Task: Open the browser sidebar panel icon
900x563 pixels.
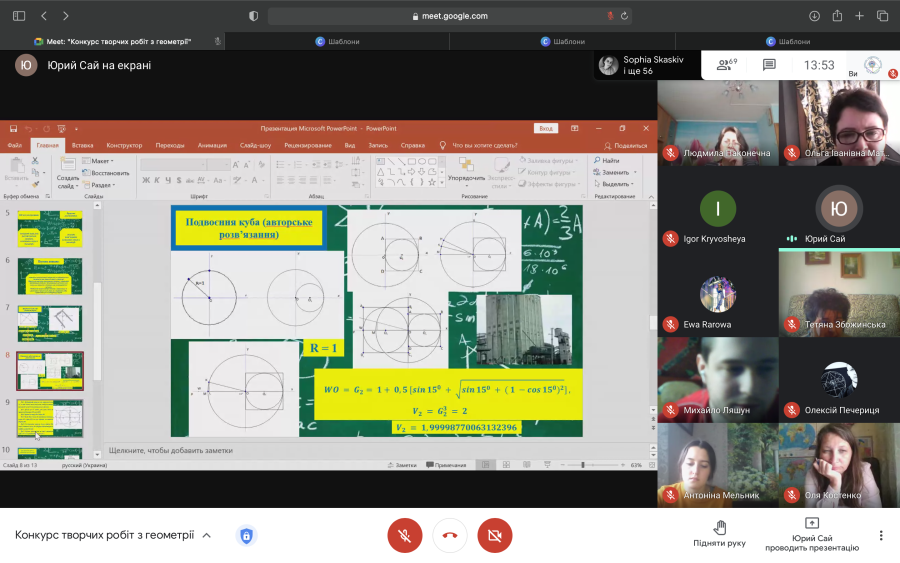Action: point(19,16)
